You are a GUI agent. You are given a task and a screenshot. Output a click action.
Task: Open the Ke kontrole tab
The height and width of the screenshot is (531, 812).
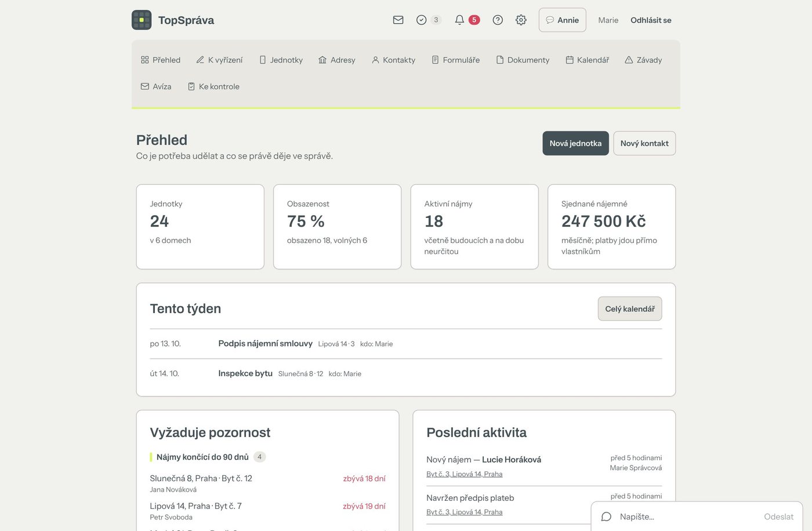pyautogui.click(x=213, y=86)
